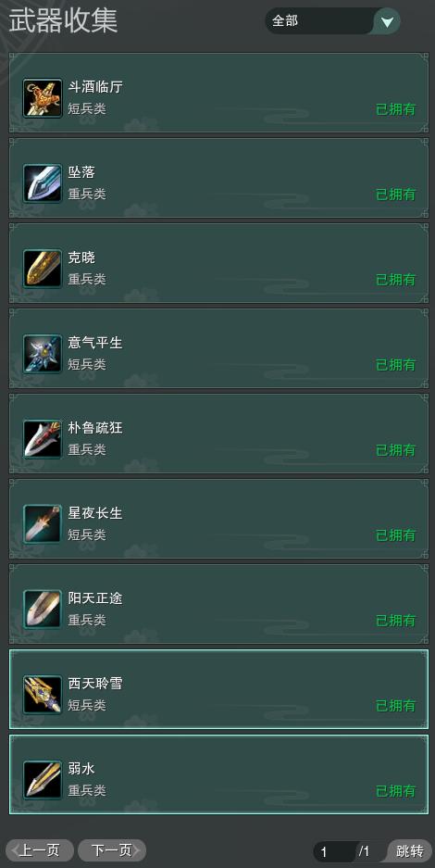Select the 克晓 weapon name text
Viewport: 435px width, 868px height.
tap(81, 258)
